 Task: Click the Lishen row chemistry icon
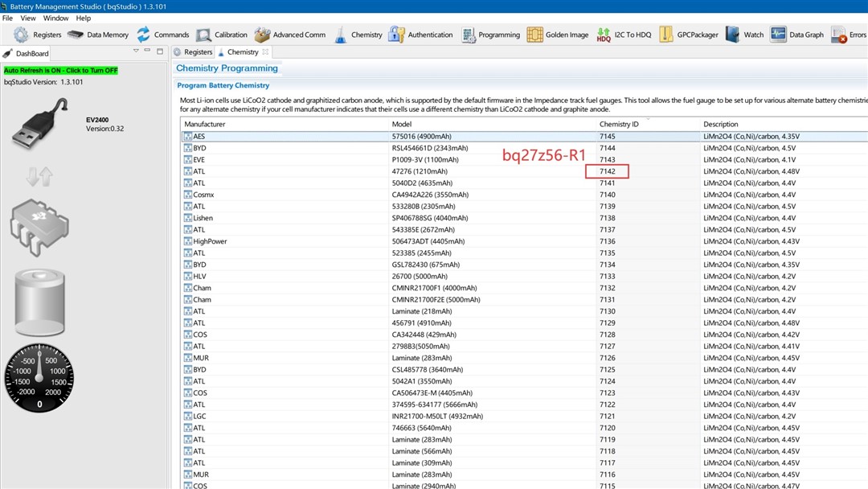coord(187,218)
